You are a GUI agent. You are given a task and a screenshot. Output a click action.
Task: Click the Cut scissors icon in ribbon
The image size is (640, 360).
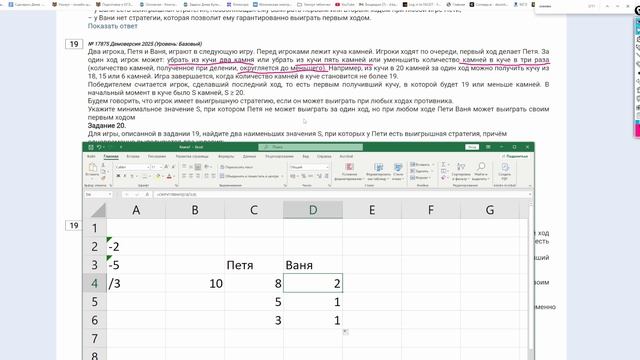coord(103,165)
